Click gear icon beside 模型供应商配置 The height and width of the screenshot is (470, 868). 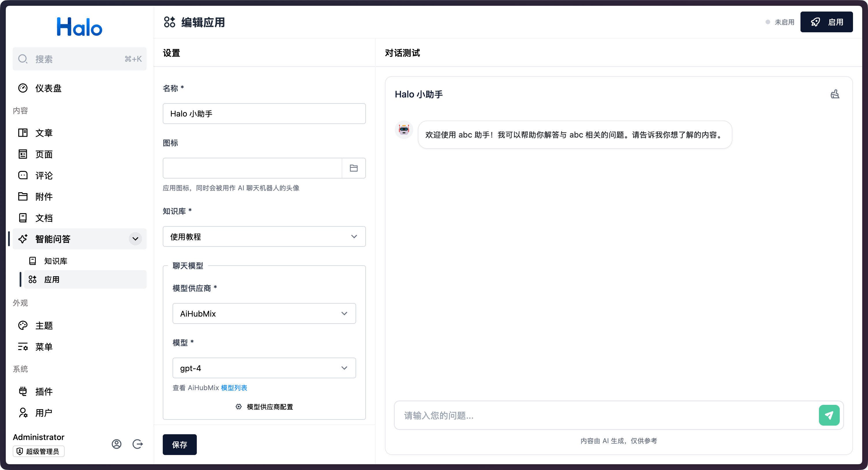click(x=239, y=407)
